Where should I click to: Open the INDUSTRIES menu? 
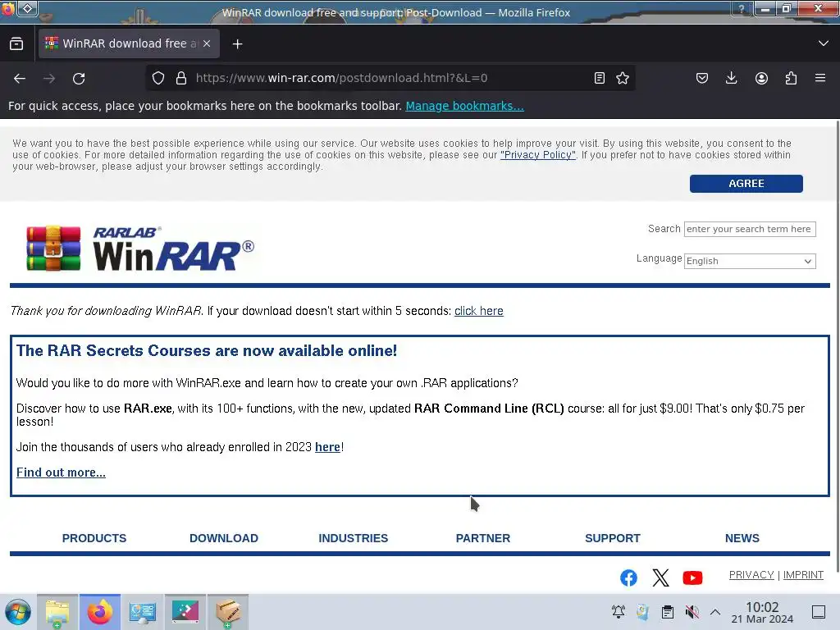coord(353,538)
